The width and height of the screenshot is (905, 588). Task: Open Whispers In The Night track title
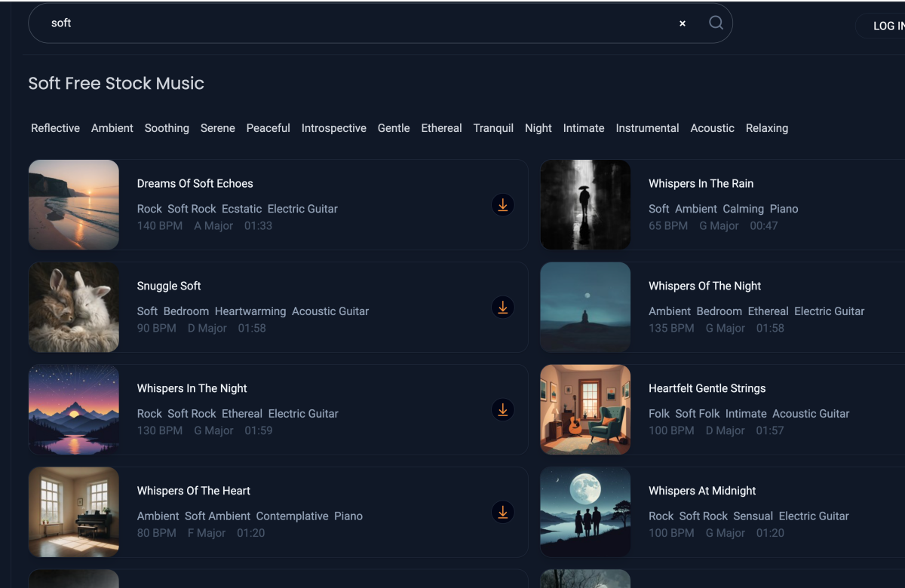[x=192, y=388]
